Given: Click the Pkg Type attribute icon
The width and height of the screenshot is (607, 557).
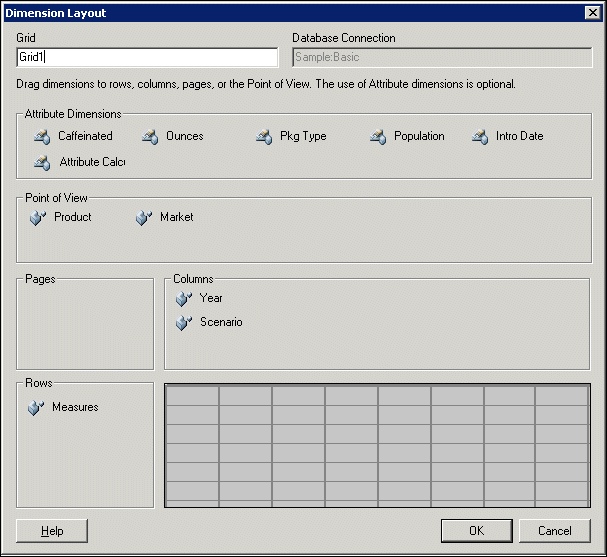Looking at the screenshot, I should point(264,137).
